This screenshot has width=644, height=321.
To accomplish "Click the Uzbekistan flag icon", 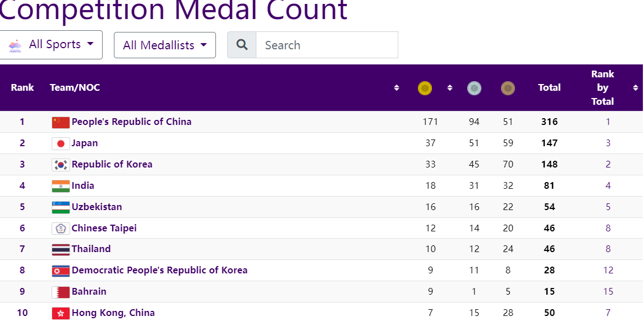I will pos(61,207).
